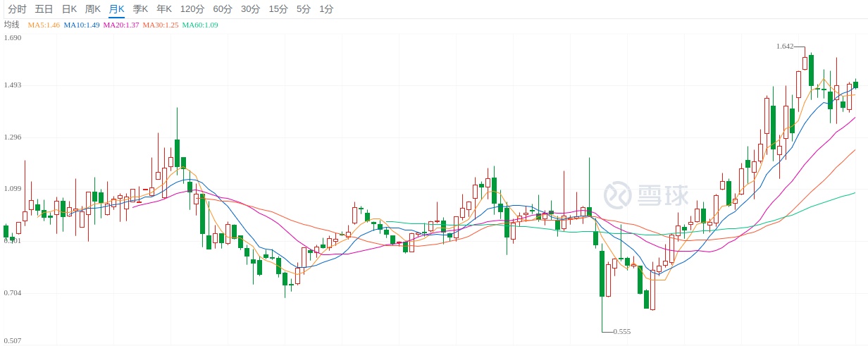Screen dimensions: 868x346
Task: Click the MA5:1.46 indicator value
Action: point(44,25)
